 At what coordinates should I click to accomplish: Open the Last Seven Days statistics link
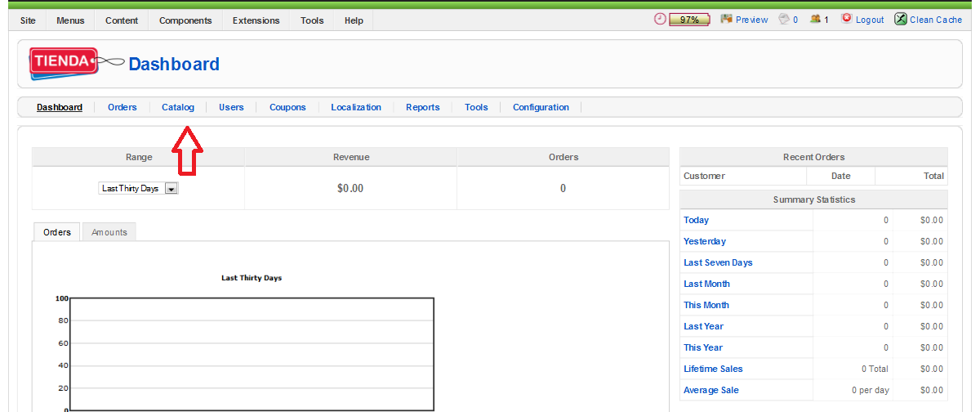tap(719, 262)
